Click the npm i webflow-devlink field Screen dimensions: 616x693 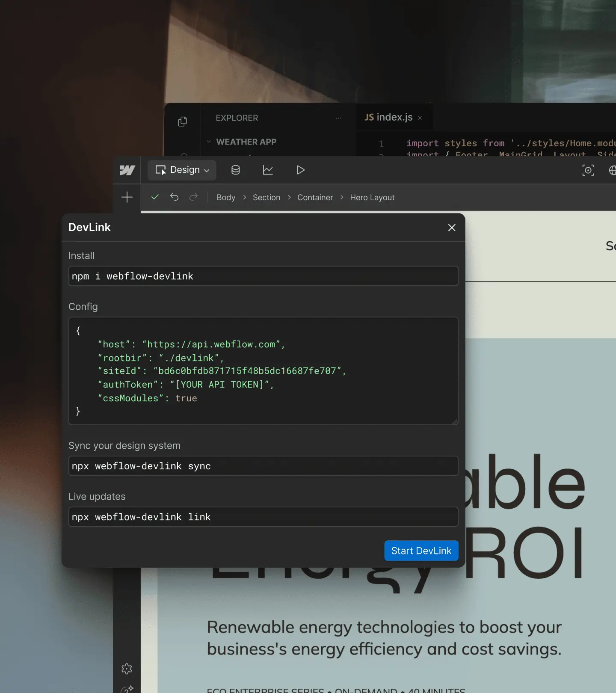click(x=263, y=276)
